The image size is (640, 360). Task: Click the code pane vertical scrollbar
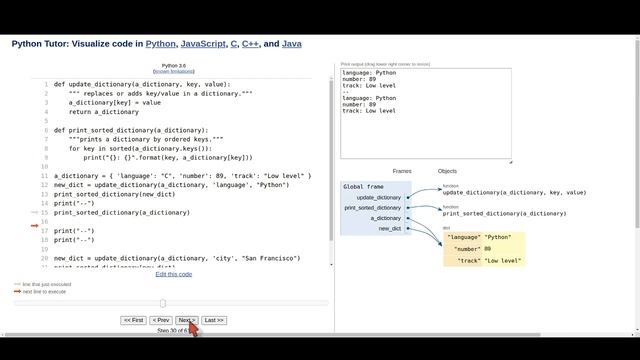tap(331, 159)
